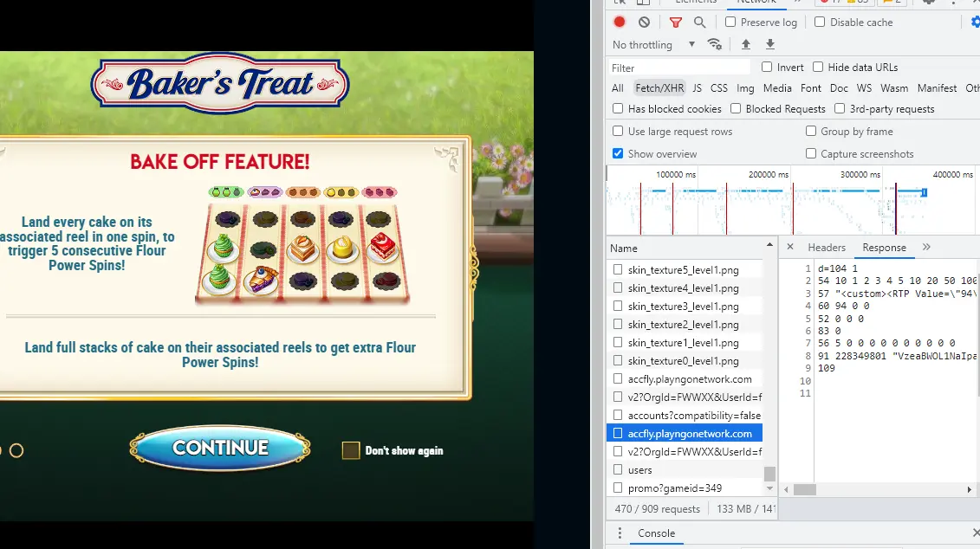Tick the game's Don't show again box
The height and width of the screenshot is (549, 980).
point(351,450)
